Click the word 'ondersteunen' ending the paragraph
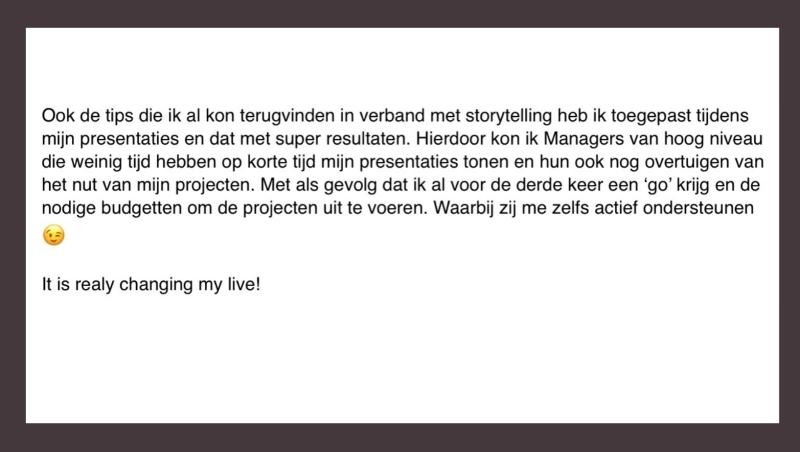The height and width of the screenshot is (452, 800). (x=698, y=208)
